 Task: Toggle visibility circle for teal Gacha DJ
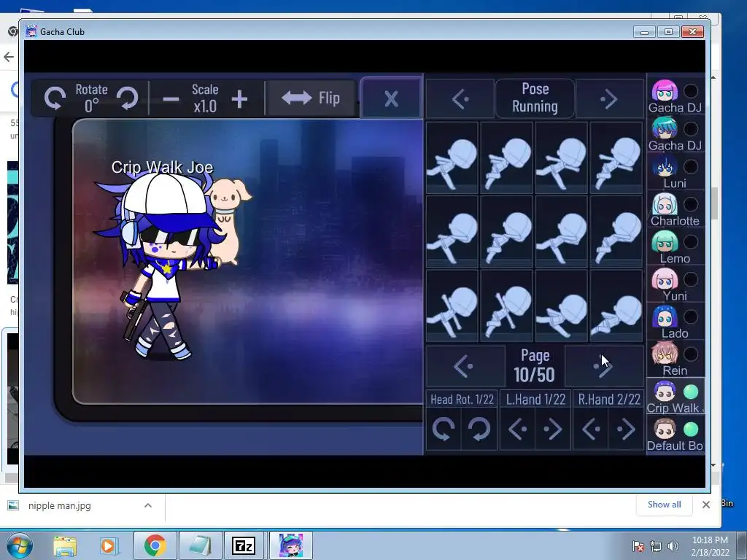(691, 128)
